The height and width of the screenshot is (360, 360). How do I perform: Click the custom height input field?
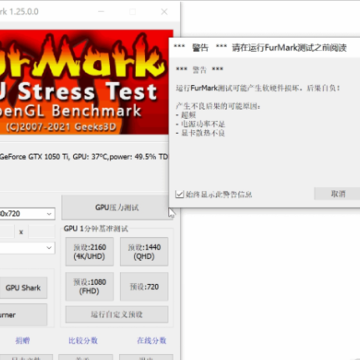41,231
